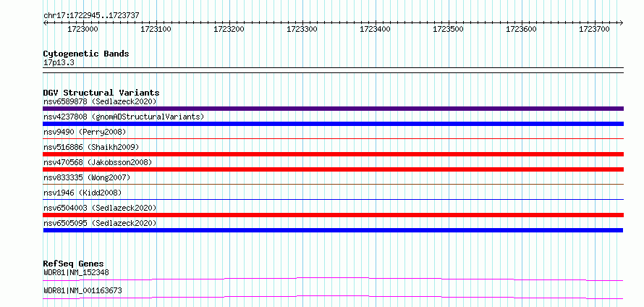Viewport: 644px width, 307px height.
Task: Select the RefSeq Genes track title
Action: click(74, 264)
